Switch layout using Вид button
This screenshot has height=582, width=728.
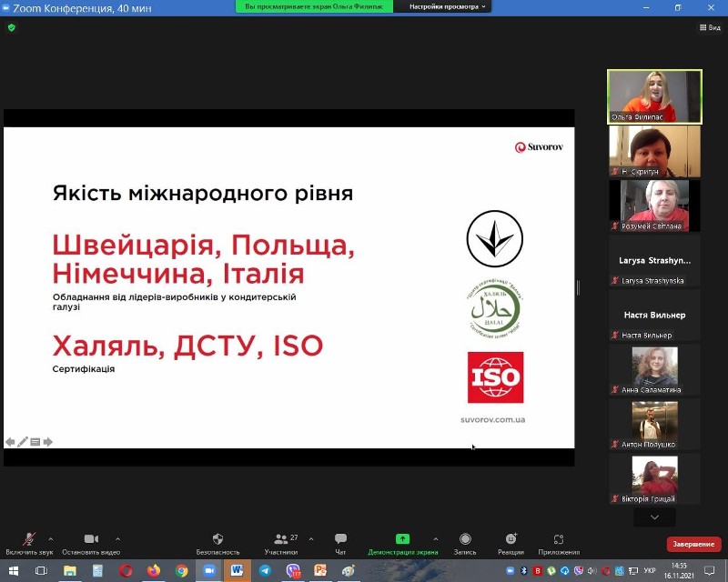710,27
